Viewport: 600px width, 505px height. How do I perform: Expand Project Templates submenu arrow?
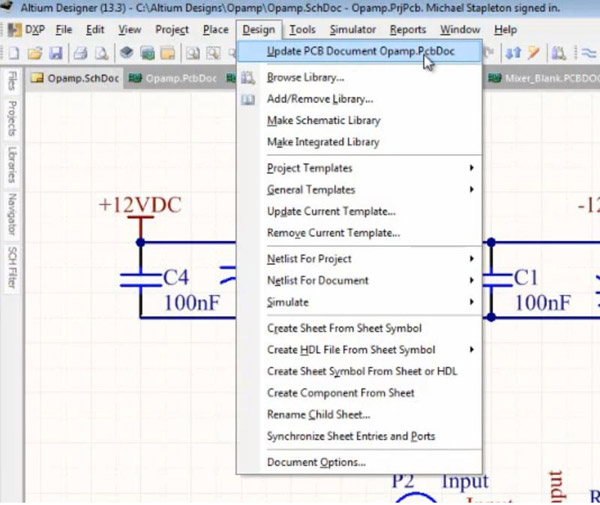(x=472, y=168)
